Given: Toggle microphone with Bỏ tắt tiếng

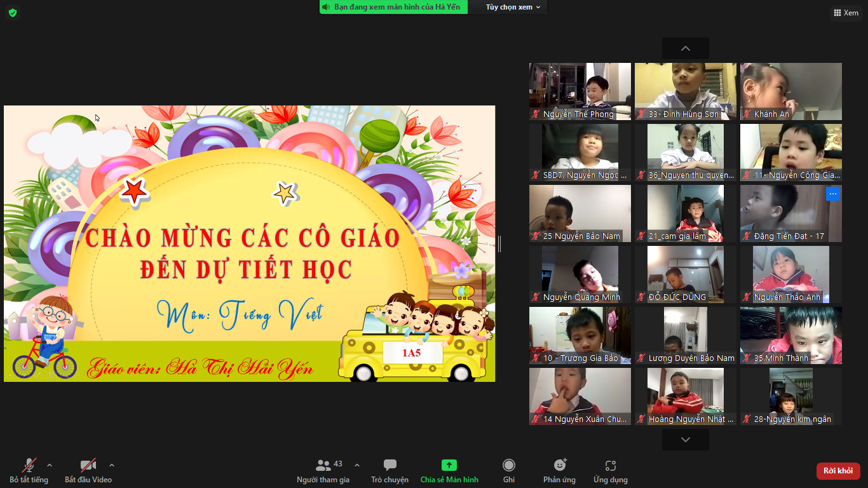Looking at the screenshot, I should pos(29,471).
